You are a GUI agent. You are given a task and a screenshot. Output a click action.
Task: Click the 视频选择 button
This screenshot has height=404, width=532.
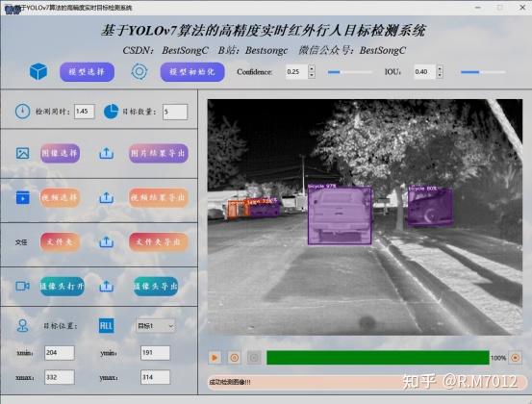tap(60, 197)
